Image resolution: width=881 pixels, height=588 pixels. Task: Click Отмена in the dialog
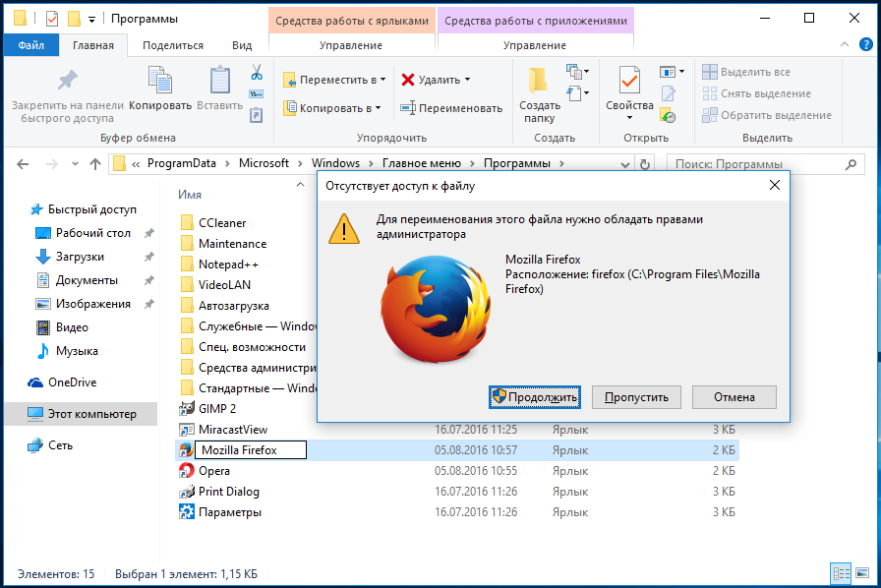pos(734,397)
